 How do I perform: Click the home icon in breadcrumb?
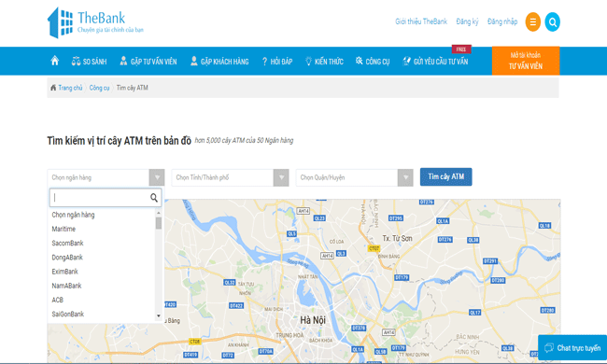pyautogui.click(x=53, y=88)
